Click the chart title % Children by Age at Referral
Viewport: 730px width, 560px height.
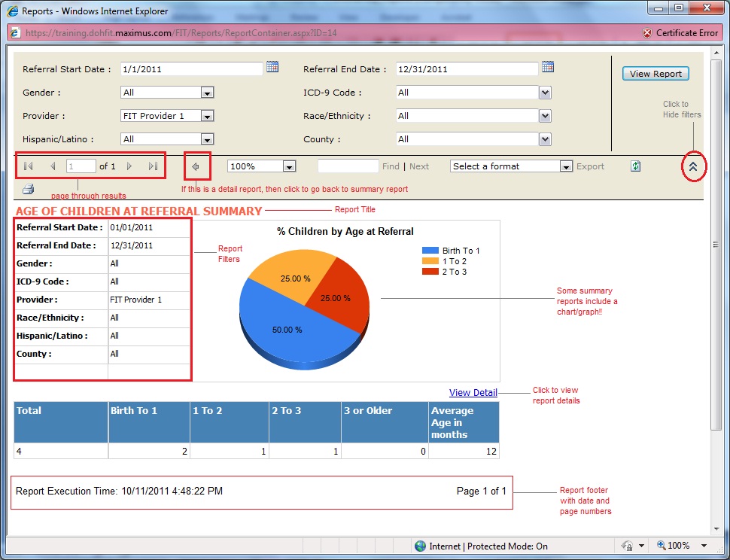click(x=345, y=231)
